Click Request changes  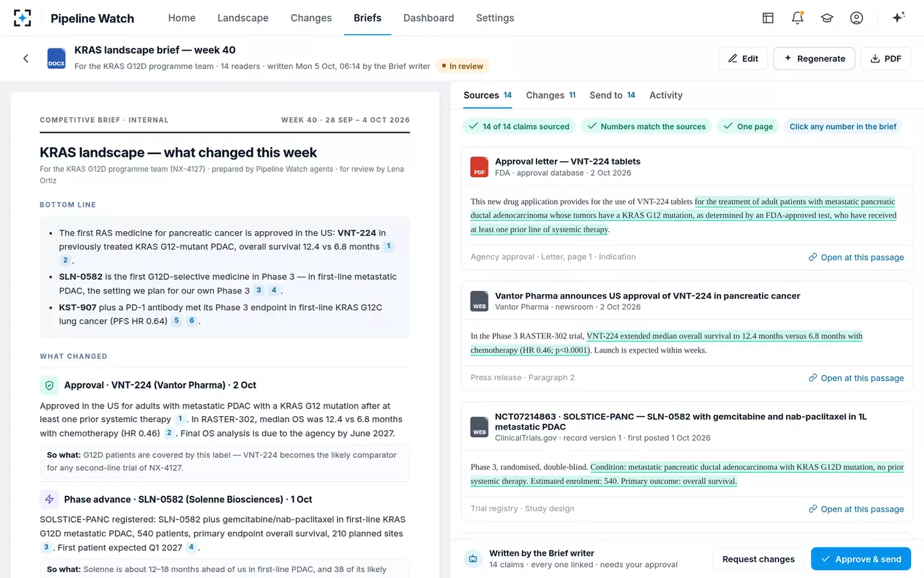click(x=758, y=559)
